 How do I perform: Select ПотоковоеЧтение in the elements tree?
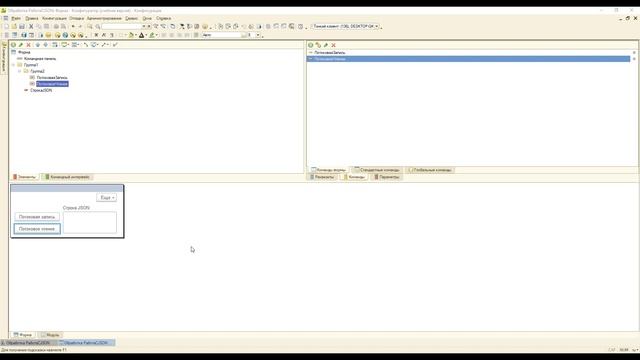pyautogui.click(x=52, y=84)
